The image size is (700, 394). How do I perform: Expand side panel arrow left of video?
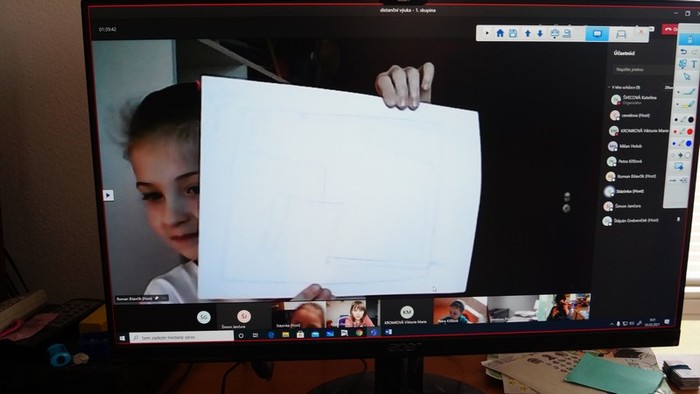(x=108, y=195)
